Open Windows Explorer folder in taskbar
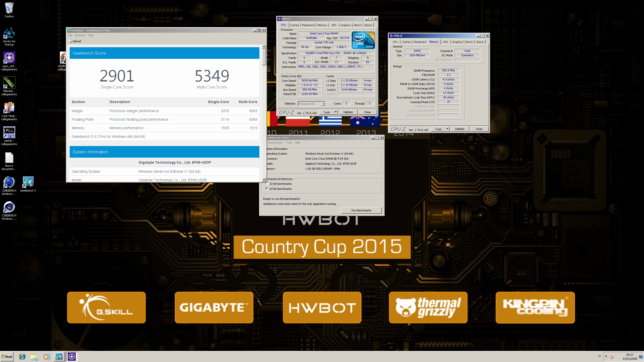644x362 pixels. click(x=34, y=356)
